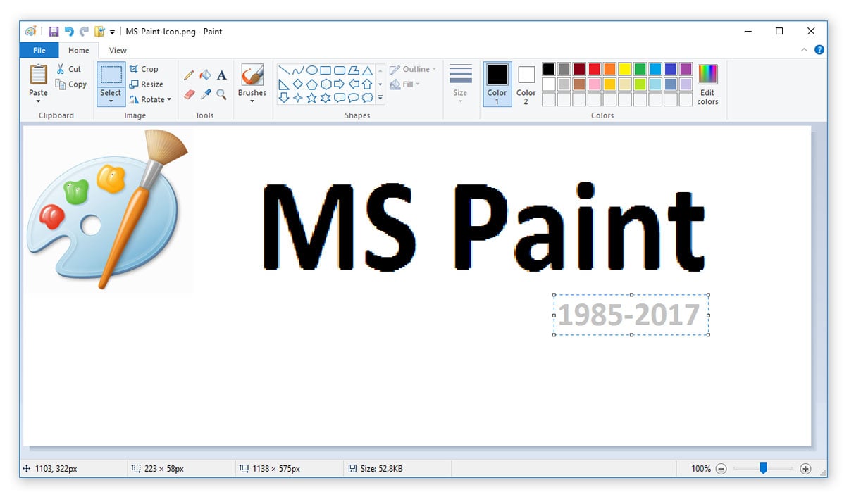
Task: Choose the Diamond shape
Action: click(297, 84)
